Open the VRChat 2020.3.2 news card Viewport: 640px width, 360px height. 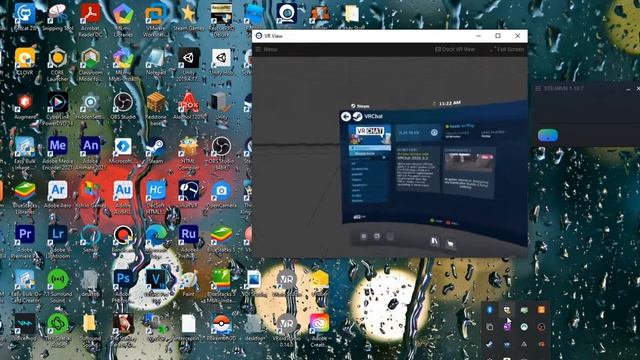click(418, 169)
